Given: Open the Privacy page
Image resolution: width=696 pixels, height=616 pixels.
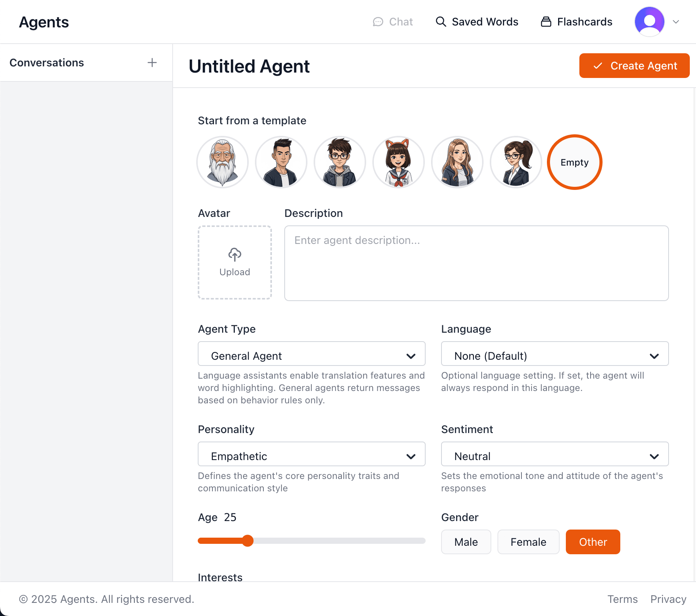Looking at the screenshot, I should coord(668,599).
